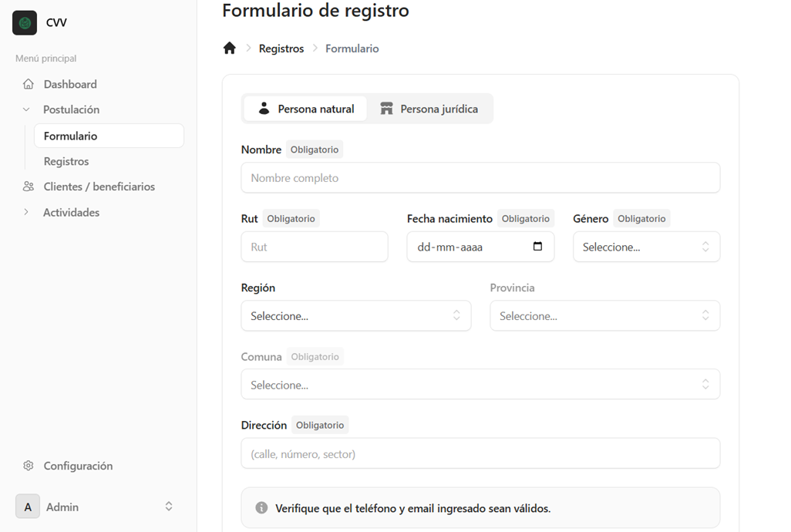Click the Admin user name
Viewport: 791px width, 532px height.
pyautogui.click(x=62, y=507)
